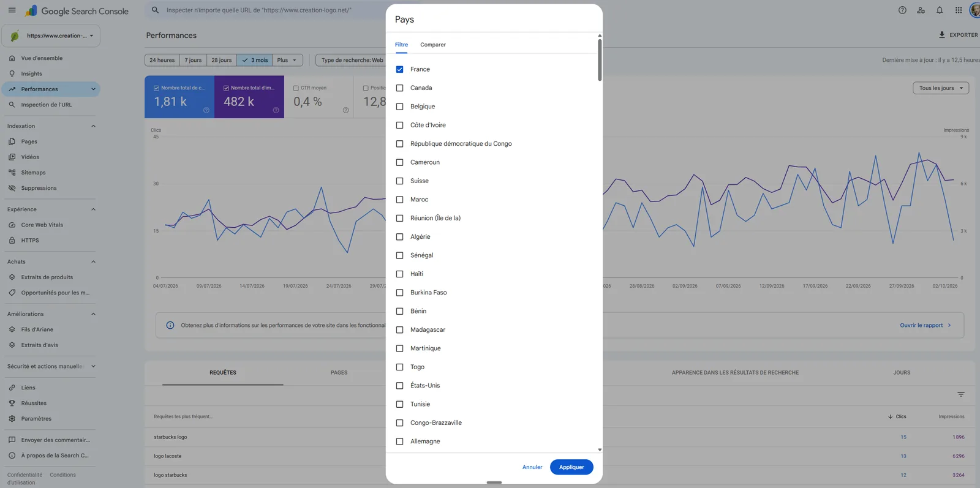Open the help question mark icon
The image size is (980, 488).
tap(902, 10)
